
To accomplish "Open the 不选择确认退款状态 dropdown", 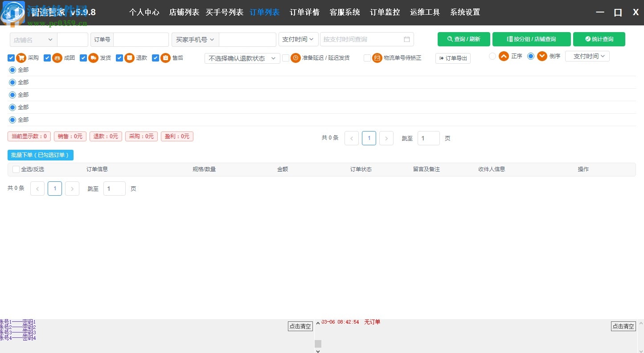I will (x=242, y=58).
